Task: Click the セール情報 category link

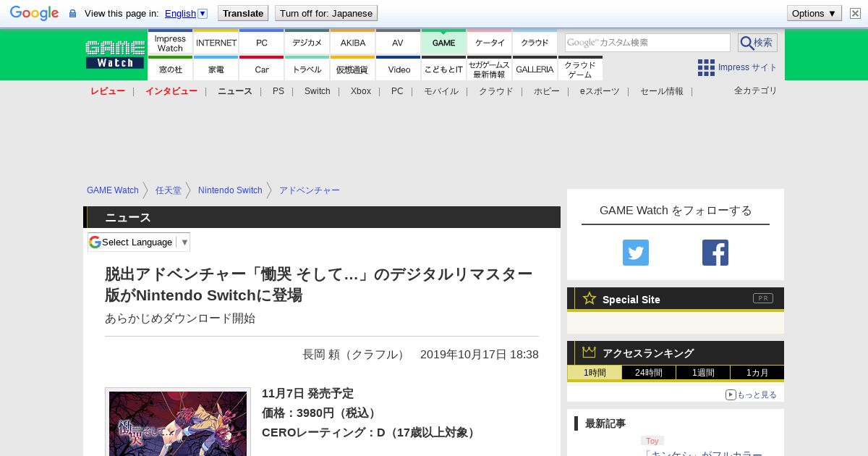Action: (662, 91)
